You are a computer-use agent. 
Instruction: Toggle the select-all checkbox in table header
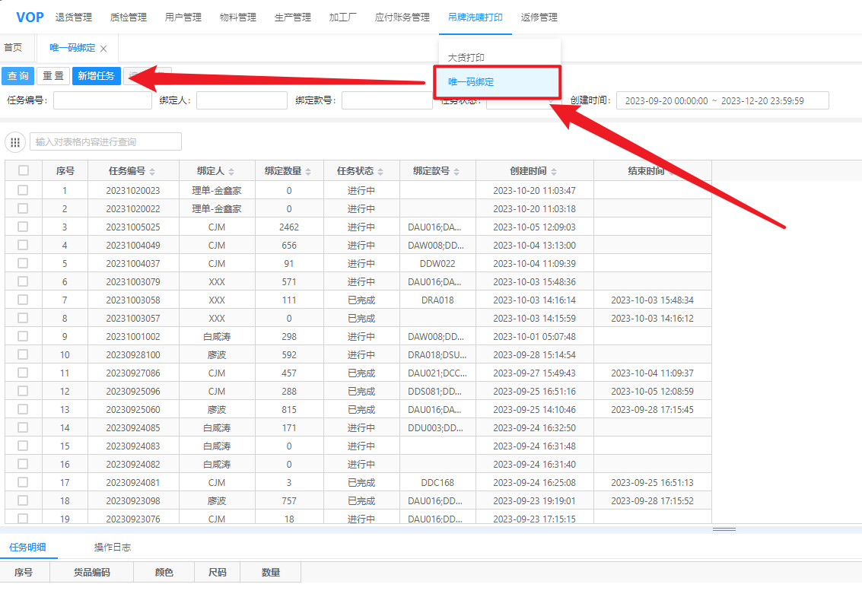[x=24, y=171]
